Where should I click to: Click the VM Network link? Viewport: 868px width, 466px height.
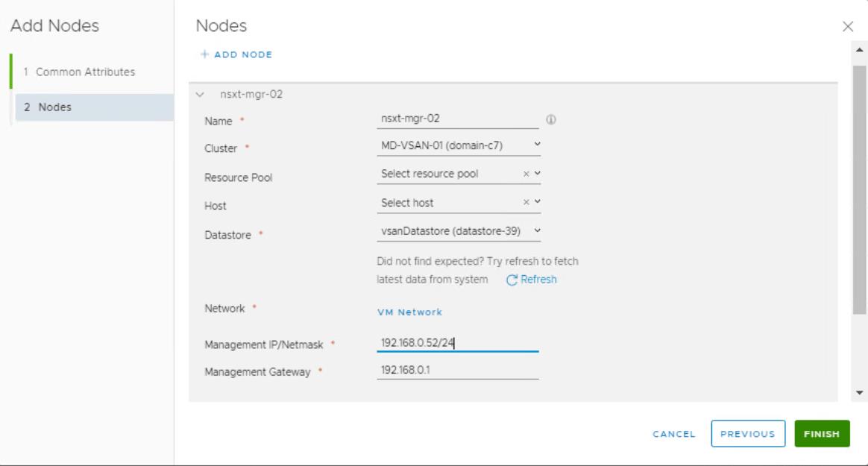pos(409,312)
